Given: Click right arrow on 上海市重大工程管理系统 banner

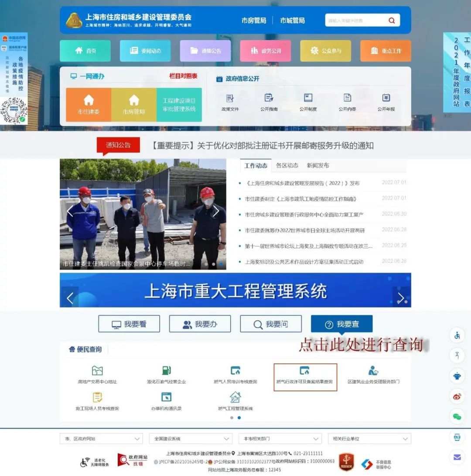Looking at the screenshot, I should pos(401,298).
